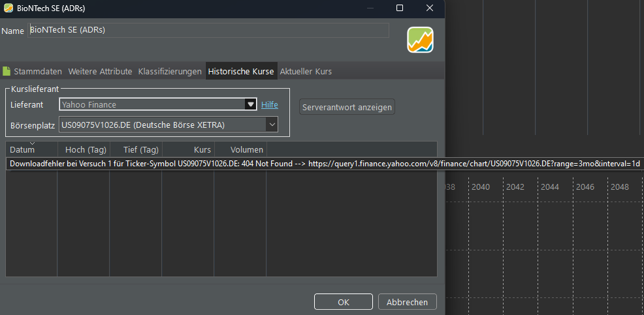Switch to Weitere Attribute tab
The width and height of the screenshot is (644, 315).
click(100, 71)
